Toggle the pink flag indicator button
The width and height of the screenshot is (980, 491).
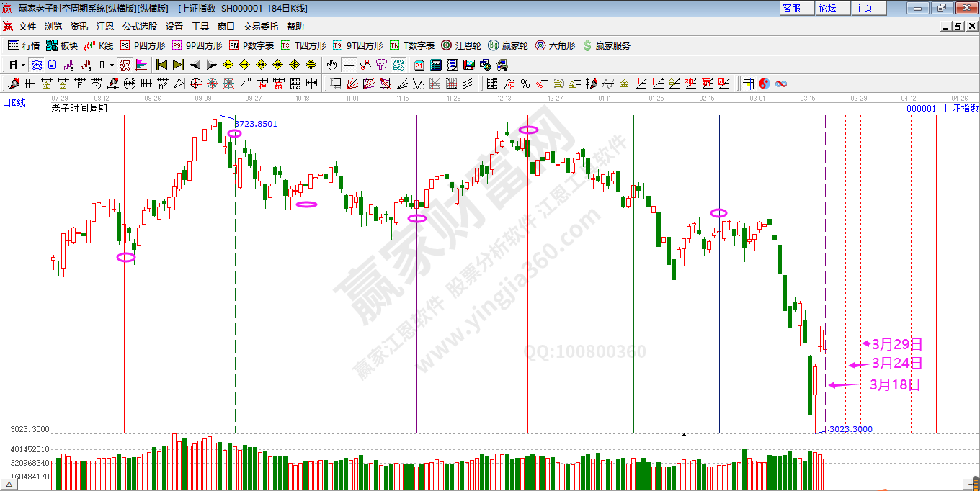[x=141, y=65]
